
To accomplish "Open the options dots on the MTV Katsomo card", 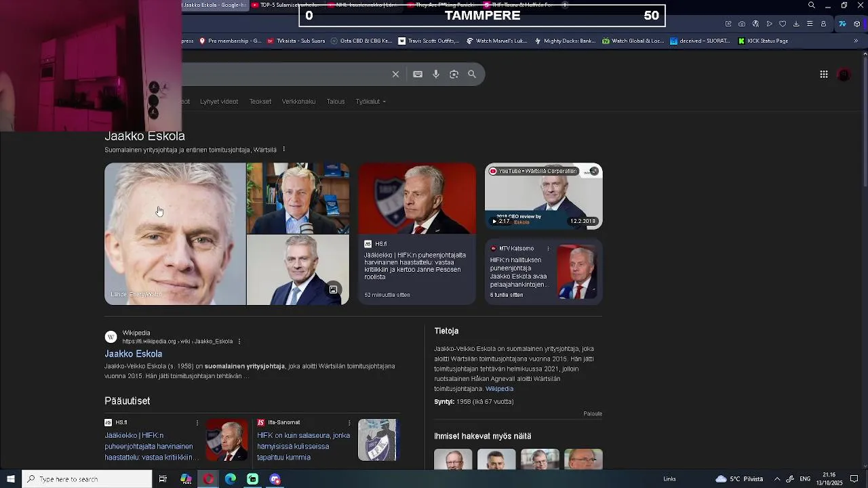I will (x=548, y=249).
